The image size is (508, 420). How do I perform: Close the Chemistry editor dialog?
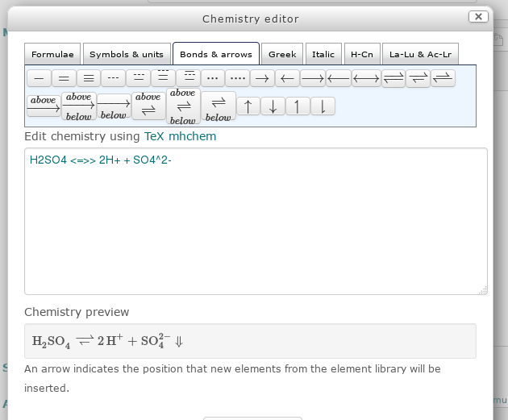pyautogui.click(x=478, y=17)
